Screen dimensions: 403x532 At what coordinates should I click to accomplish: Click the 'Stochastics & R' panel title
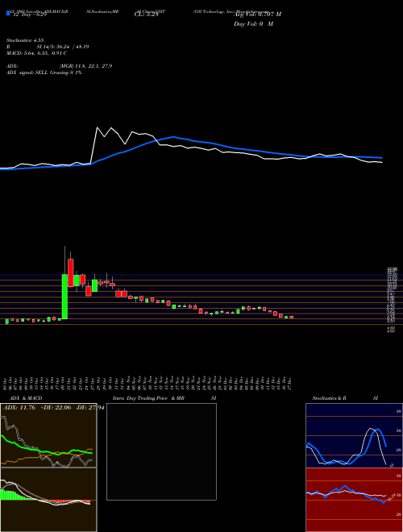pos(330,398)
